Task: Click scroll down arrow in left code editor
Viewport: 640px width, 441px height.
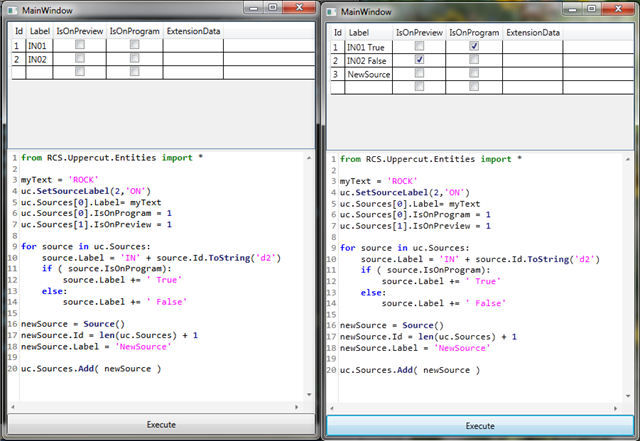Action: pos(309,394)
